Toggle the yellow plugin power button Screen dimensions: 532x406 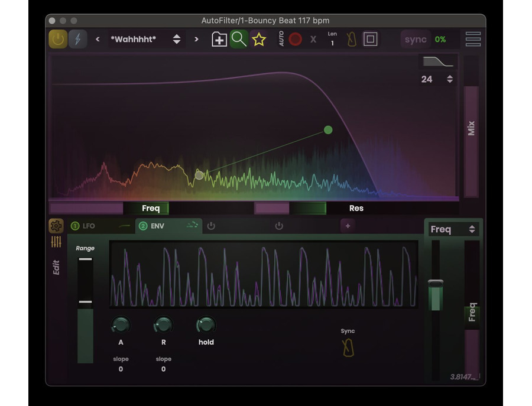(58, 40)
